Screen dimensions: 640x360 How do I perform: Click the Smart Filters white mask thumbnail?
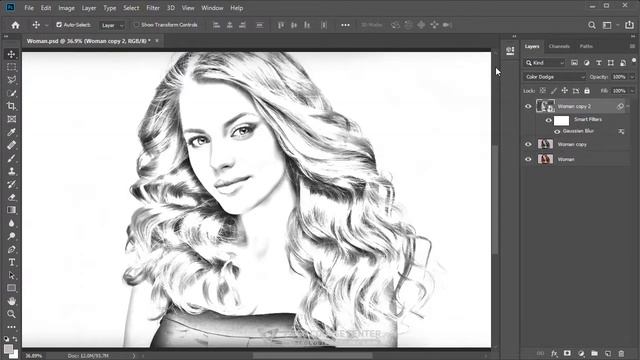[561, 120]
